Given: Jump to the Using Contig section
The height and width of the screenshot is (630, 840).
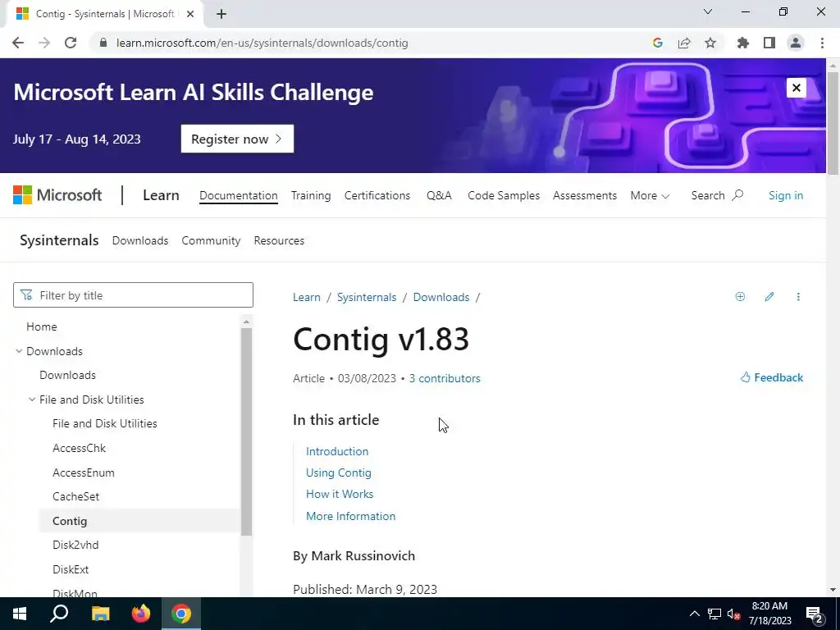Looking at the screenshot, I should tap(339, 472).
